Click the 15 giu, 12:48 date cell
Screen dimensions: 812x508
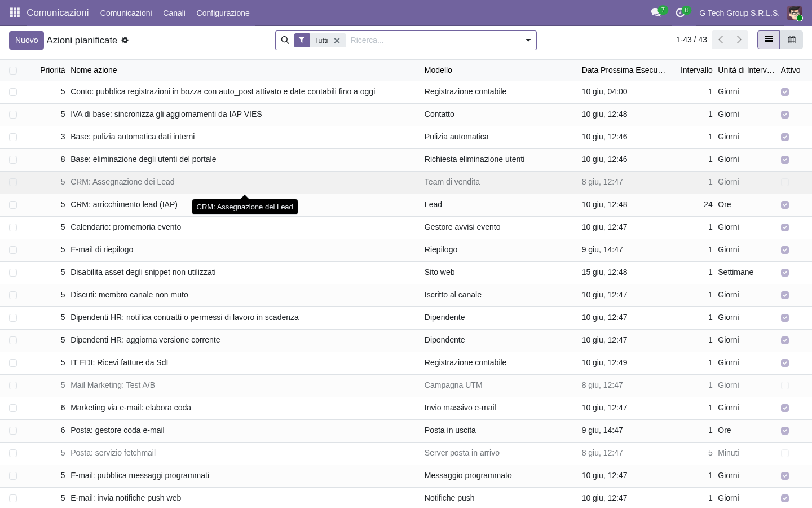[x=604, y=272]
